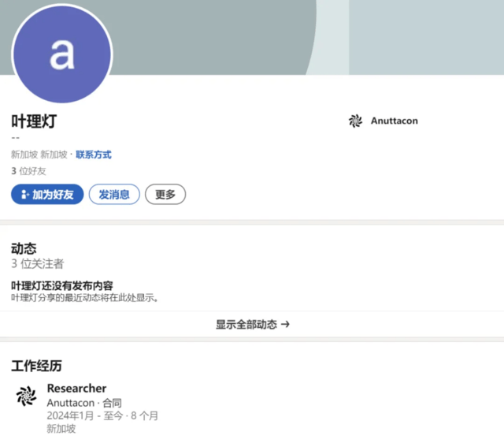The width and height of the screenshot is (504, 443).
Task: Open the purple 'a' profile avatar
Action: tap(62, 54)
